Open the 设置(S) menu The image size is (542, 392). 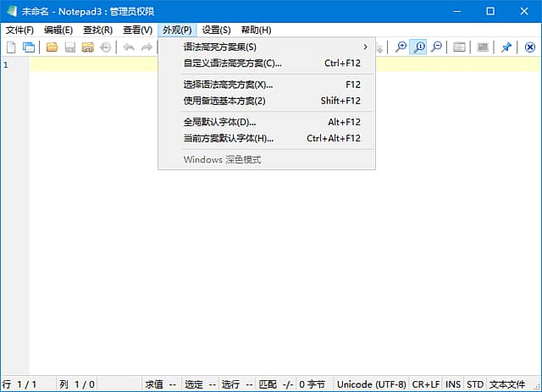point(216,30)
